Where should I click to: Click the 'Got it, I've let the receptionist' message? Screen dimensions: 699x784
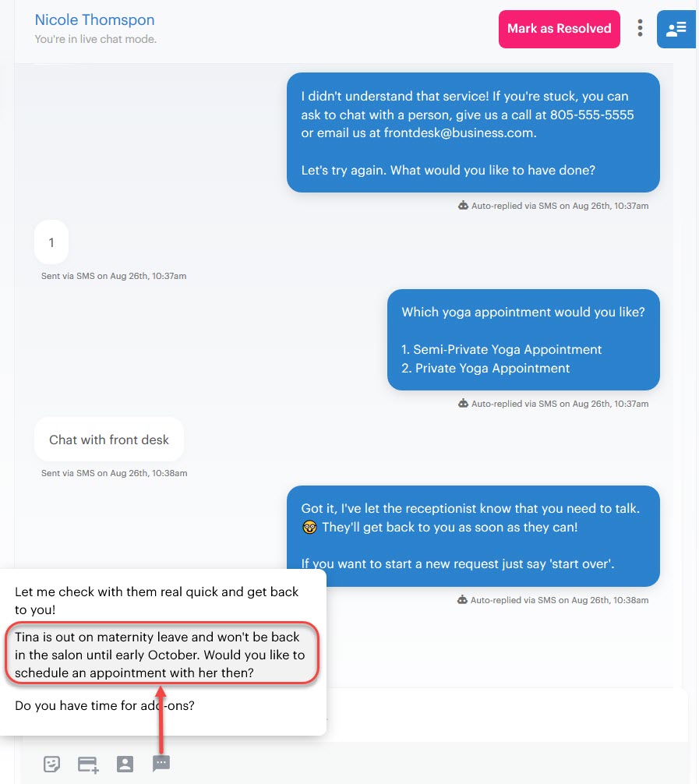click(473, 536)
